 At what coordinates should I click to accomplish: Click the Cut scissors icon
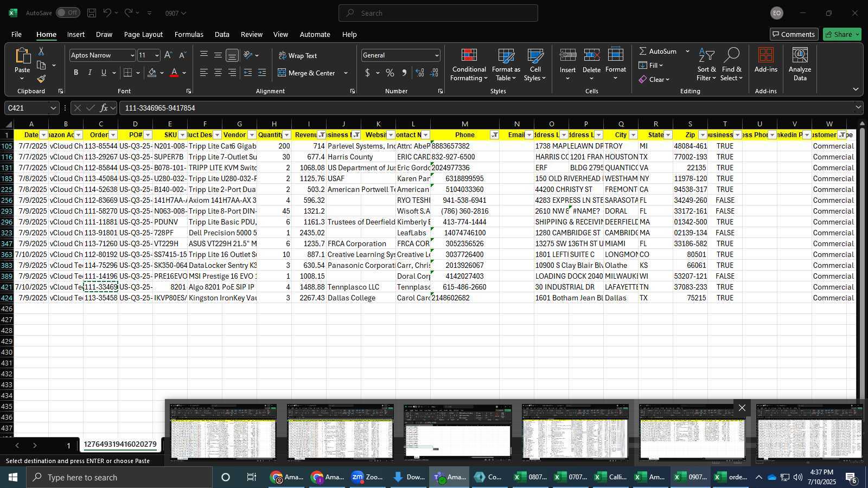[41, 51]
